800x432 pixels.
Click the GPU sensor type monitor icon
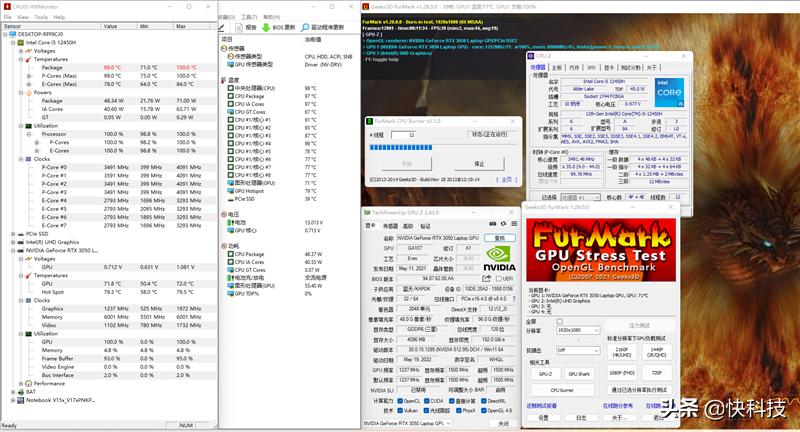coord(231,64)
